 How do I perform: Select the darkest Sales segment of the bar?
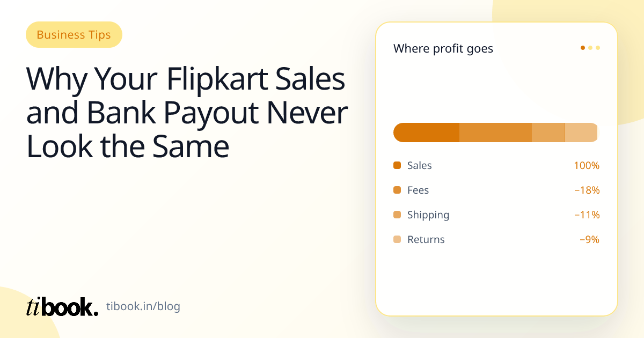pos(427,133)
